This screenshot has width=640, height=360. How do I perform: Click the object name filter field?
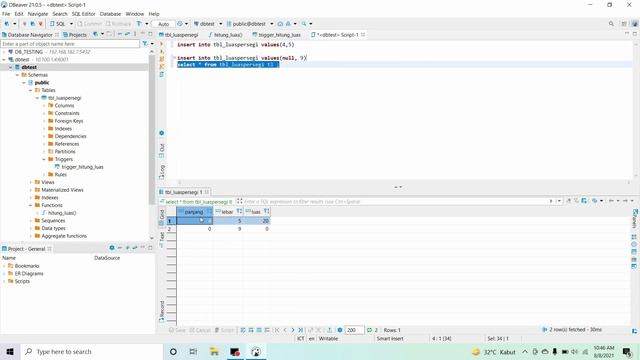(70, 44)
